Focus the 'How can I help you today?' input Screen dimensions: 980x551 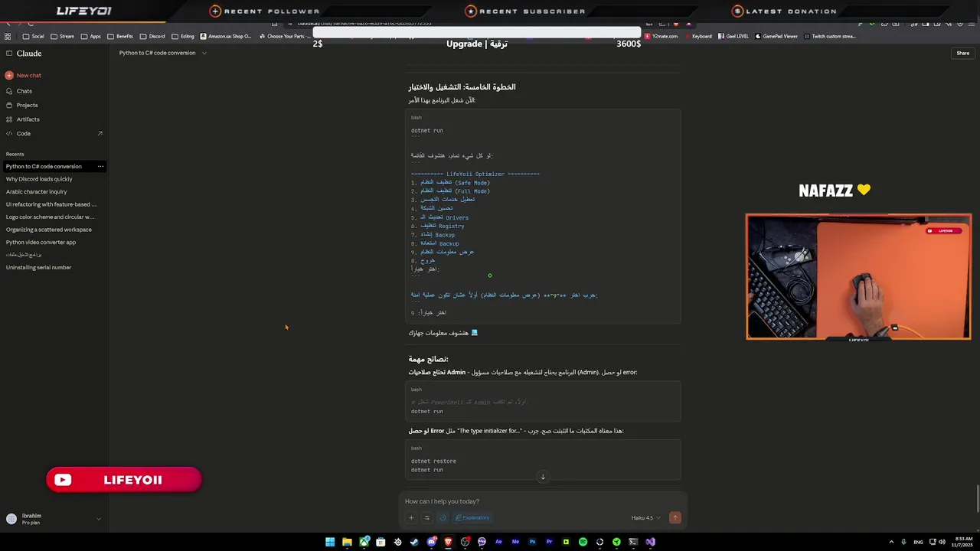point(542,501)
